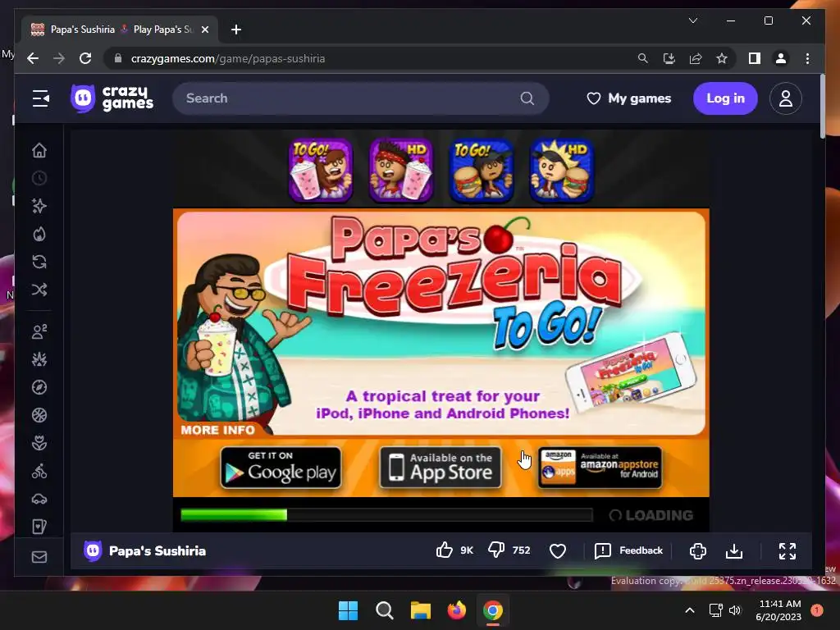Click Get it on Google Play badge
The height and width of the screenshot is (630, 840).
coord(281,468)
